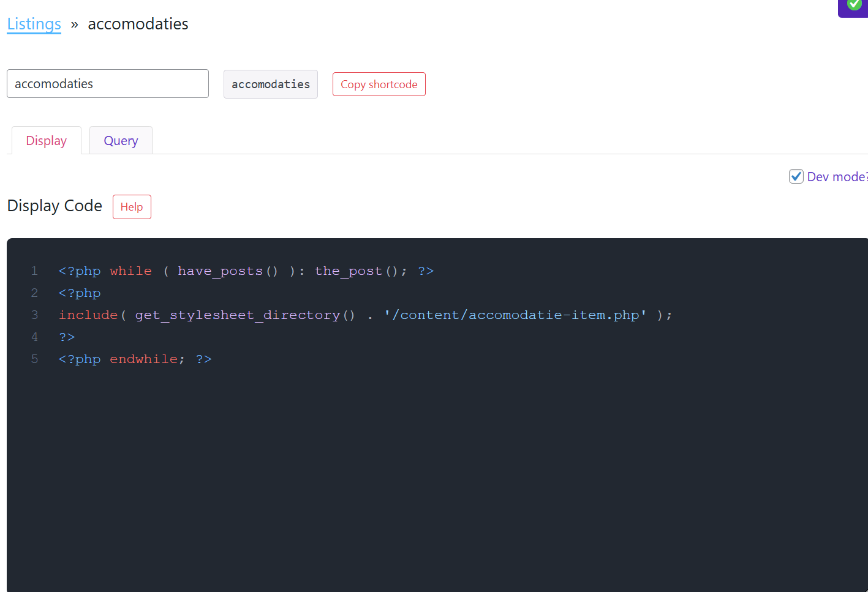Click line number 3 in the gutter

[x=35, y=315]
